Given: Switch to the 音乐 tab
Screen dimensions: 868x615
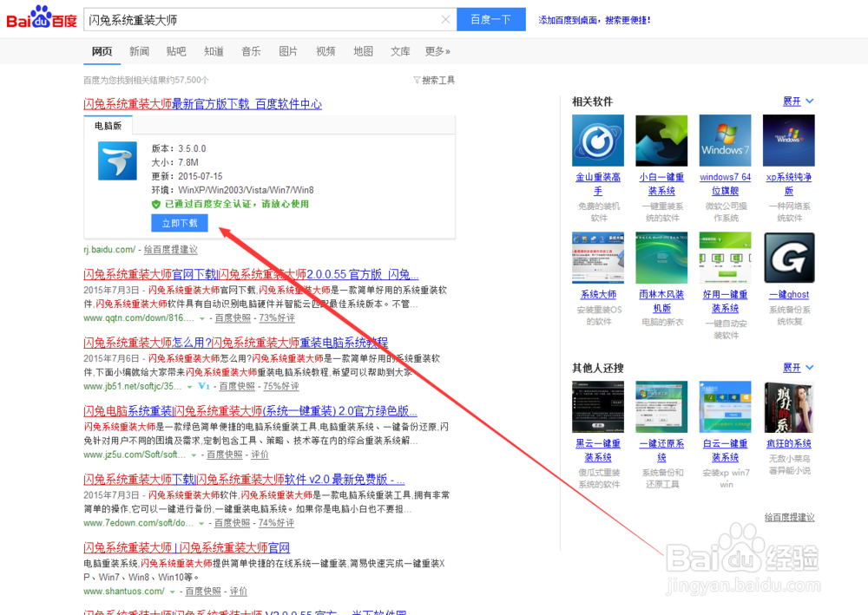Looking at the screenshot, I should point(251,51).
